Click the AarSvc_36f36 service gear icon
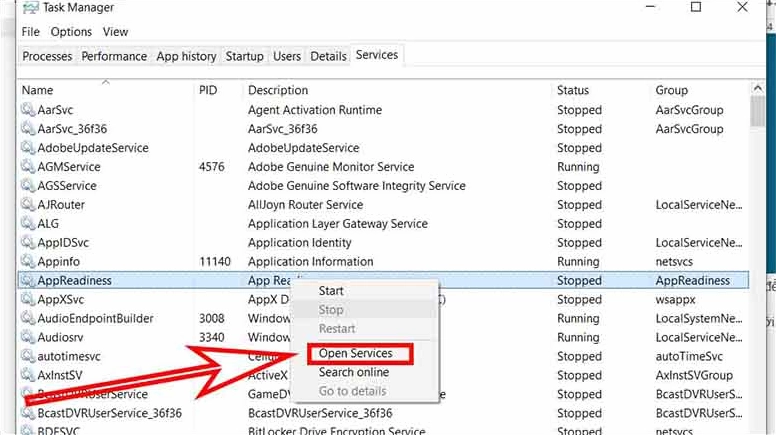Image resolution: width=776 pixels, height=435 pixels. coord(28,128)
